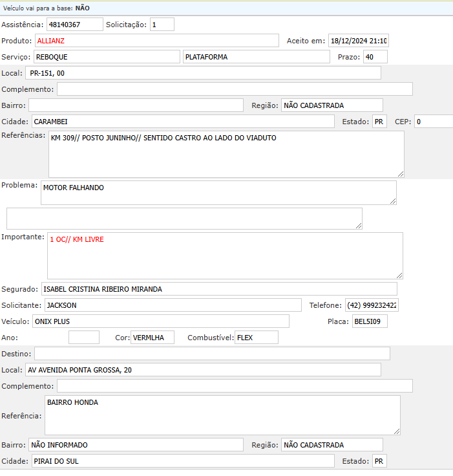
Task: Grab the Referências text area resize handle
Action: [x=401, y=174]
